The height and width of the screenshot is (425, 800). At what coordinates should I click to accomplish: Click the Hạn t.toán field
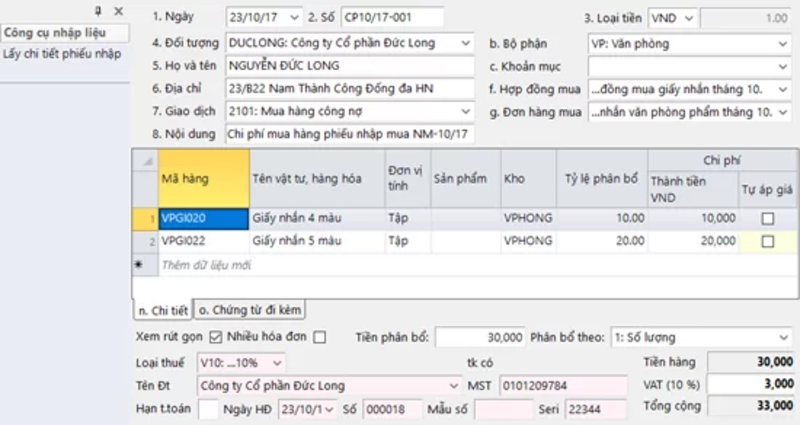(208, 409)
